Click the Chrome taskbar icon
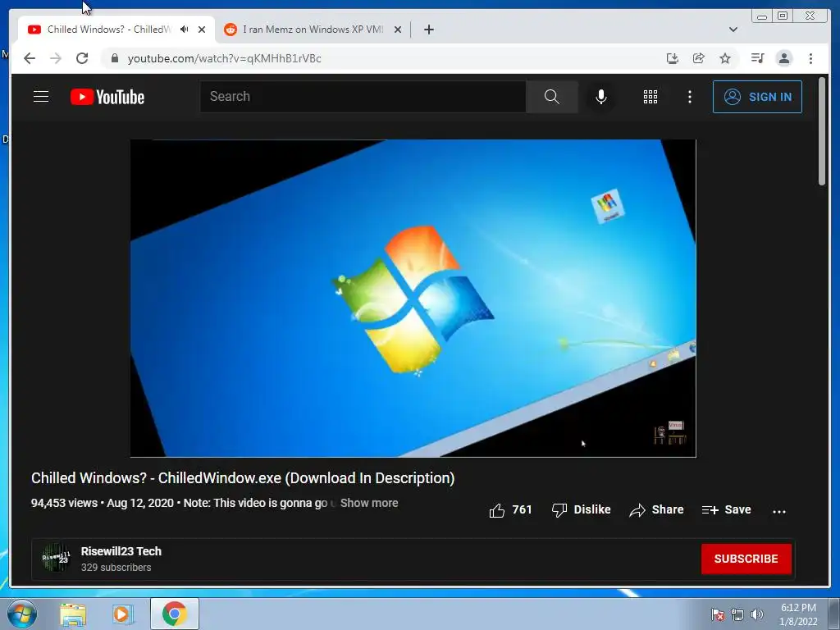Screen dimensions: 840x630 pyautogui.click(x=174, y=614)
